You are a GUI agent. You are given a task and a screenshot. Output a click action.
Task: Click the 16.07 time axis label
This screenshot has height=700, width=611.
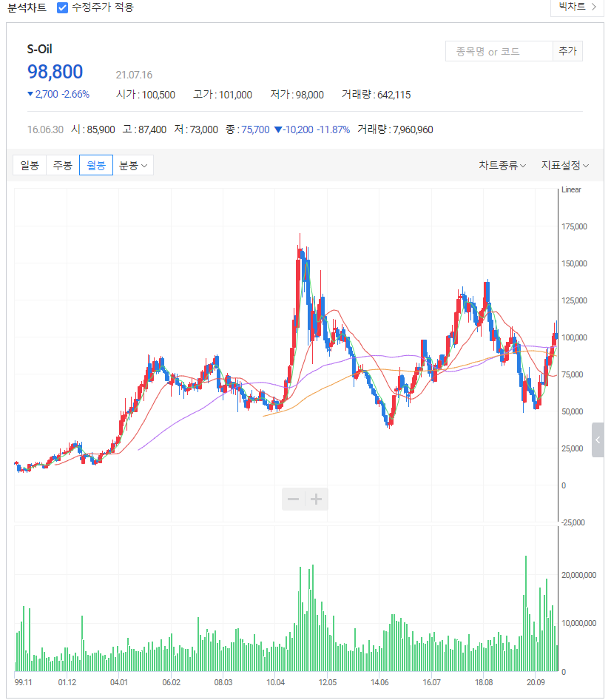coord(431,682)
